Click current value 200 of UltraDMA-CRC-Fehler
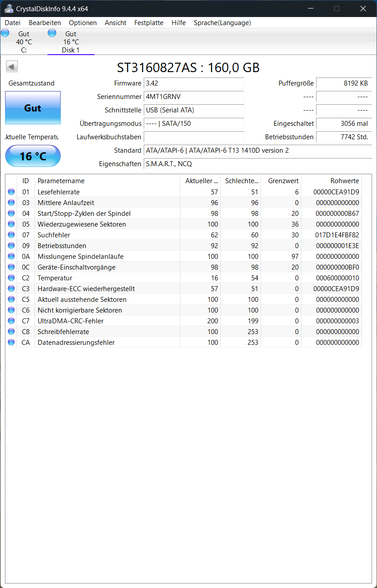Viewport: 377px width, 588px height. point(213,321)
